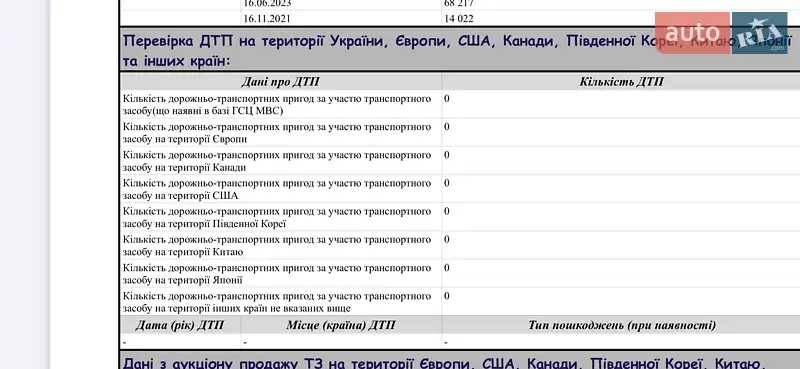Screen dimensions: 800x369
Task: Select the mileage value 14 022
Action: point(459,19)
